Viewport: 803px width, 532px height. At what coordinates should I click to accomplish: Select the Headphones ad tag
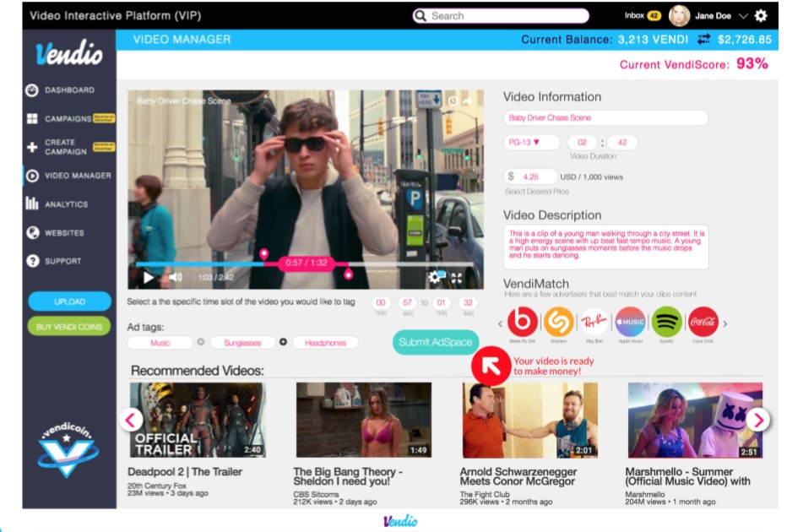click(326, 343)
